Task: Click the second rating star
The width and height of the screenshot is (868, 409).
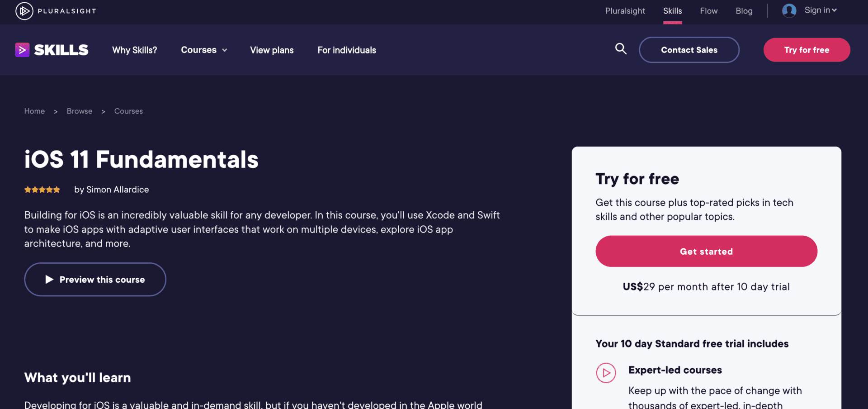Action: pos(35,190)
